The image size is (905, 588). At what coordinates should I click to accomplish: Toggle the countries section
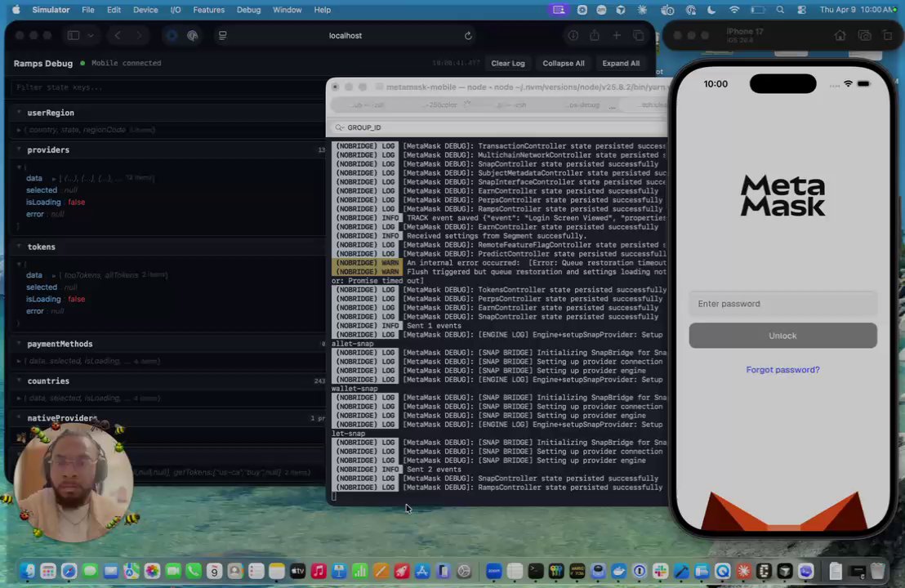[19, 381]
